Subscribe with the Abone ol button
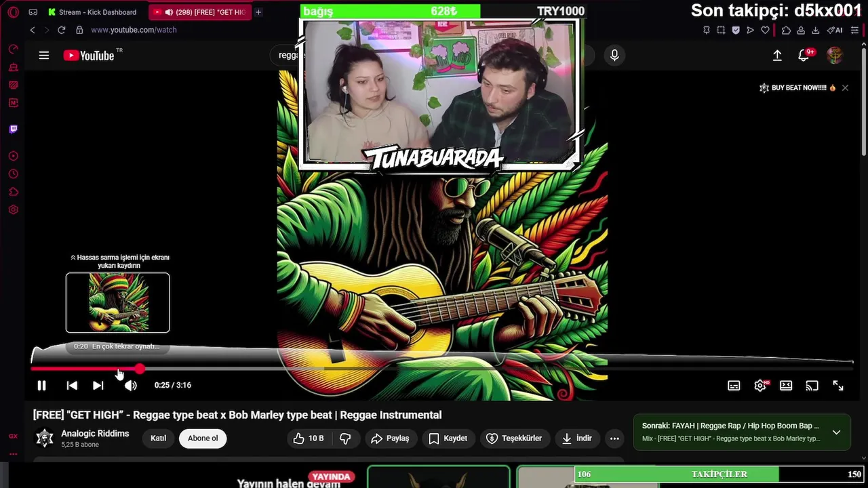 coord(203,439)
